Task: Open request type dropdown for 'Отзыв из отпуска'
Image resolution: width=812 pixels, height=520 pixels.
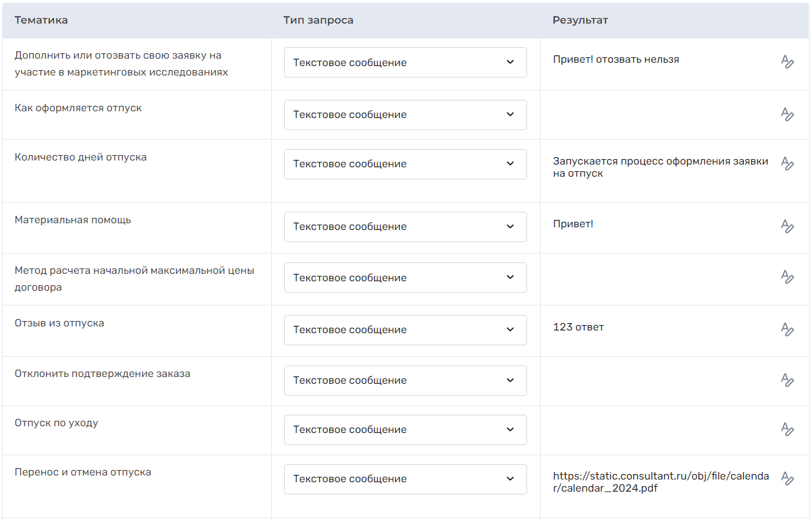Action: pyautogui.click(x=405, y=330)
